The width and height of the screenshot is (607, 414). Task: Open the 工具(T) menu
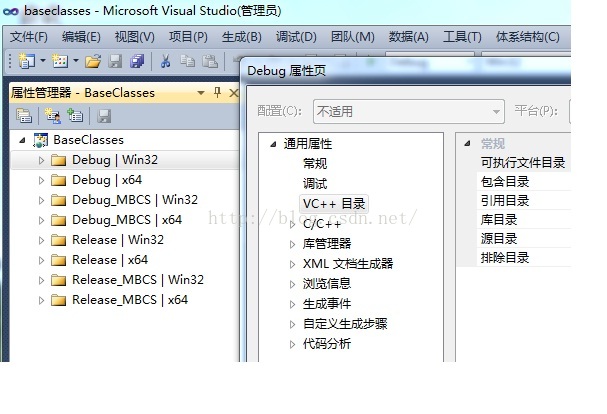coord(462,37)
